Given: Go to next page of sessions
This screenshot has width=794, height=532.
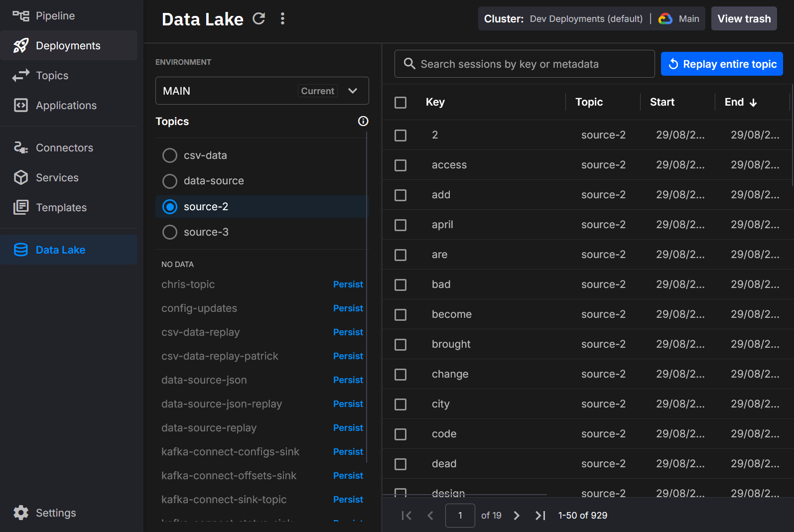Looking at the screenshot, I should (x=517, y=516).
